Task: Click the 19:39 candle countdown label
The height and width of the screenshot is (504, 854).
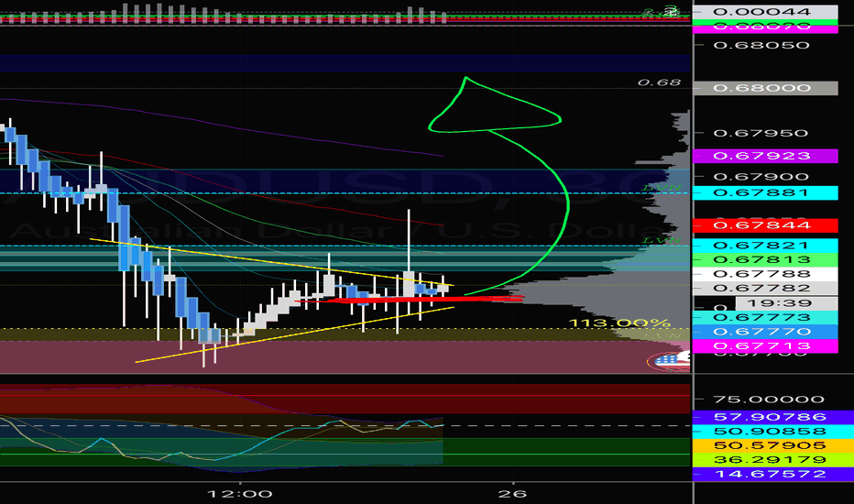Action: 786,303
